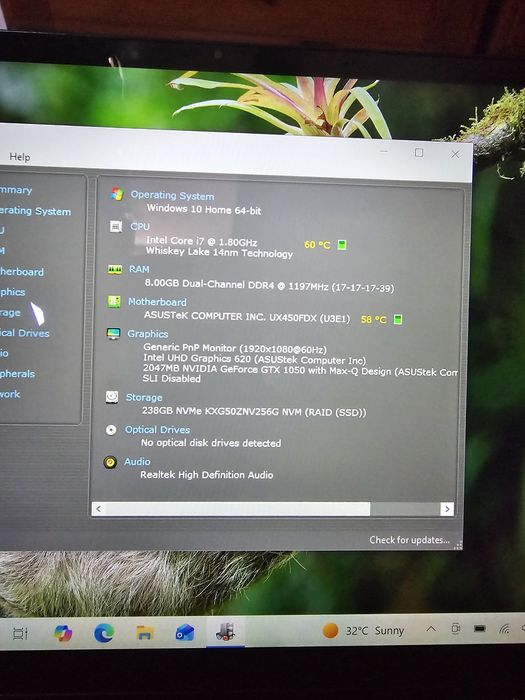Click Intel UHD Graphics 620 line
Viewport: 525px width, 700px height.
click(254, 359)
